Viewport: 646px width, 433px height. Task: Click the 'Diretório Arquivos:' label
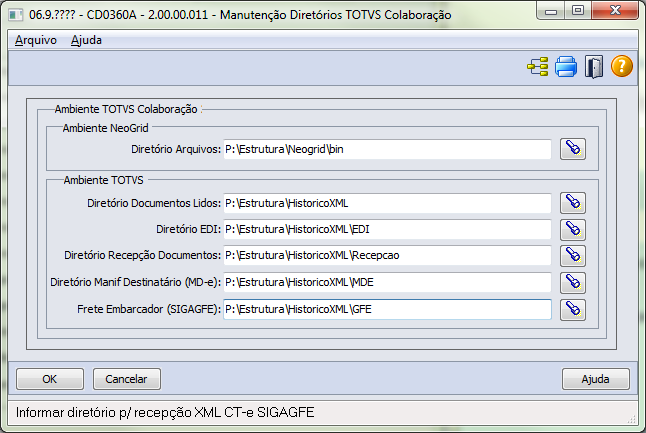click(176, 149)
